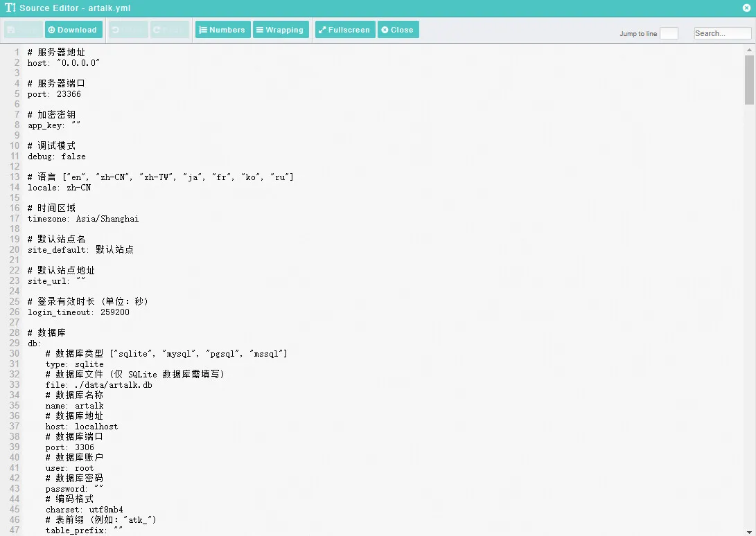756x536 pixels.
Task: Click the vertical scrollbar thumb
Action: [749, 80]
